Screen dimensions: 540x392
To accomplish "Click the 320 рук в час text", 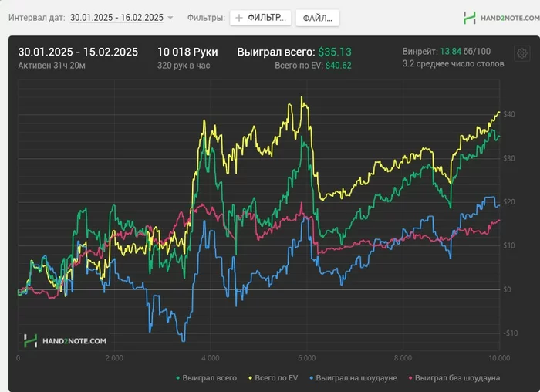I will (184, 66).
